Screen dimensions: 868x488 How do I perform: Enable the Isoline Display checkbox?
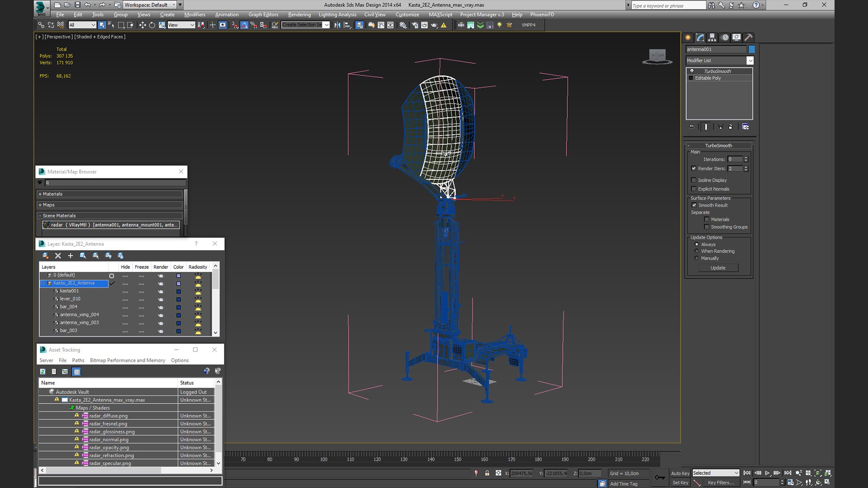click(x=694, y=180)
